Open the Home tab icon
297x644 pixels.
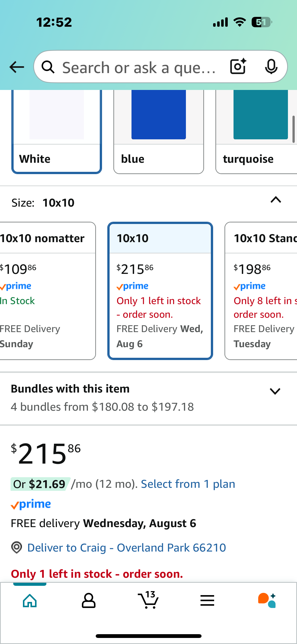(30, 601)
